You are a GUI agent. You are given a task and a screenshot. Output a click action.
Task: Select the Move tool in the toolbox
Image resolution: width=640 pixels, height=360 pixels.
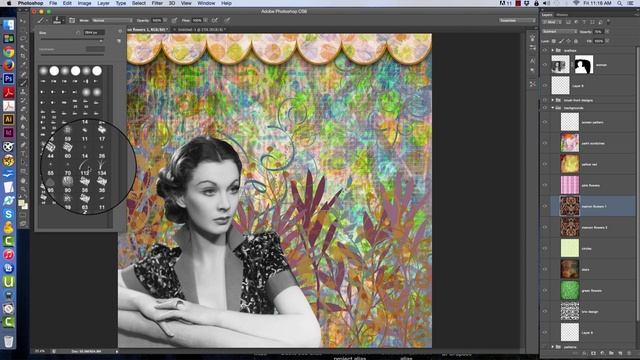[x=23, y=22]
